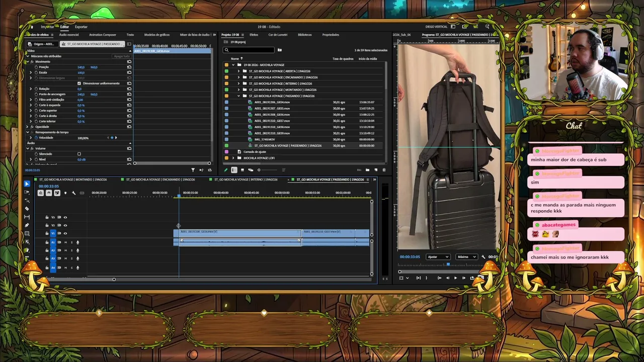
Task: Select the Razor tool
Action: [x=27, y=209]
